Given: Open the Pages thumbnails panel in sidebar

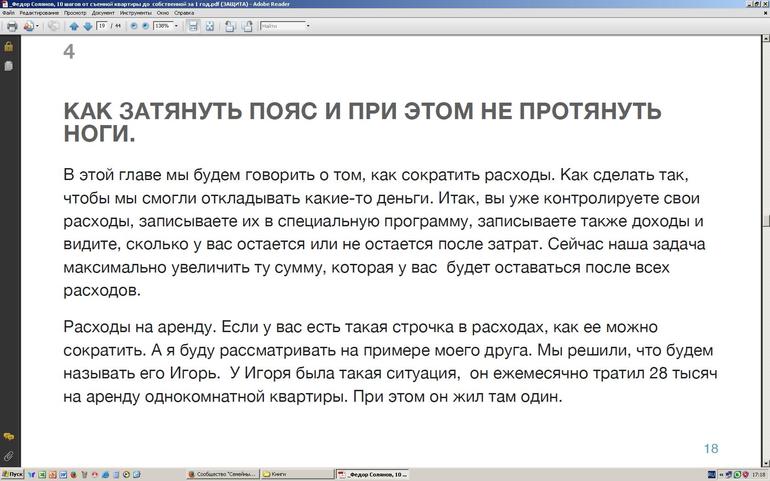Looking at the screenshot, I should click(x=8, y=65).
